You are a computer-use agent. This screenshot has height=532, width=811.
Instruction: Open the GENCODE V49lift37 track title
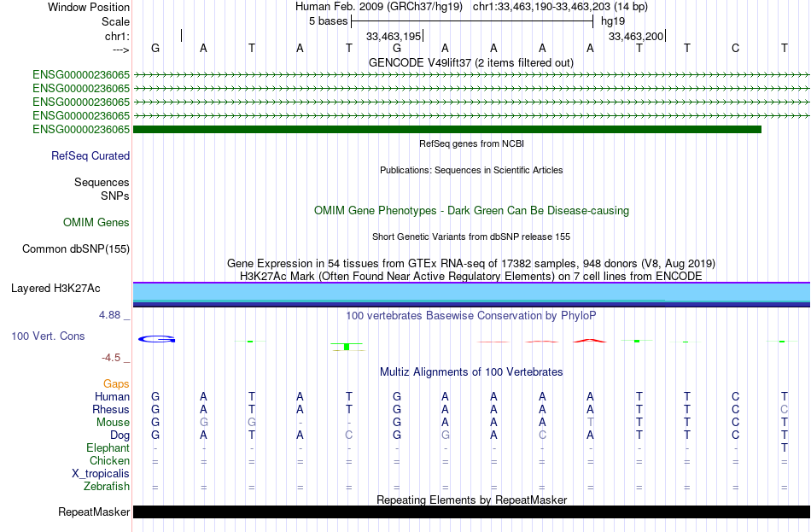coord(470,62)
